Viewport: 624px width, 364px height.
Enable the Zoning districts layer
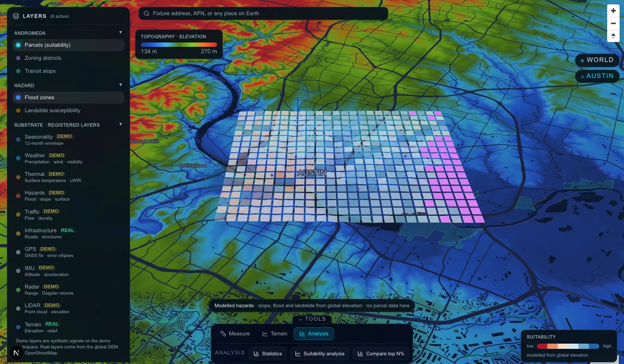68,58
